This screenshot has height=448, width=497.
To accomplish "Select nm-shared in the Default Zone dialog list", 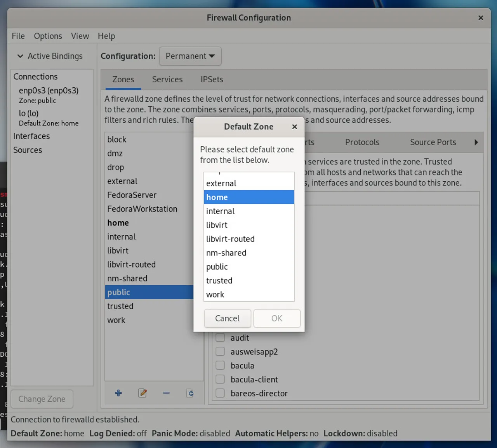I will pyautogui.click(x=249, y=253).
